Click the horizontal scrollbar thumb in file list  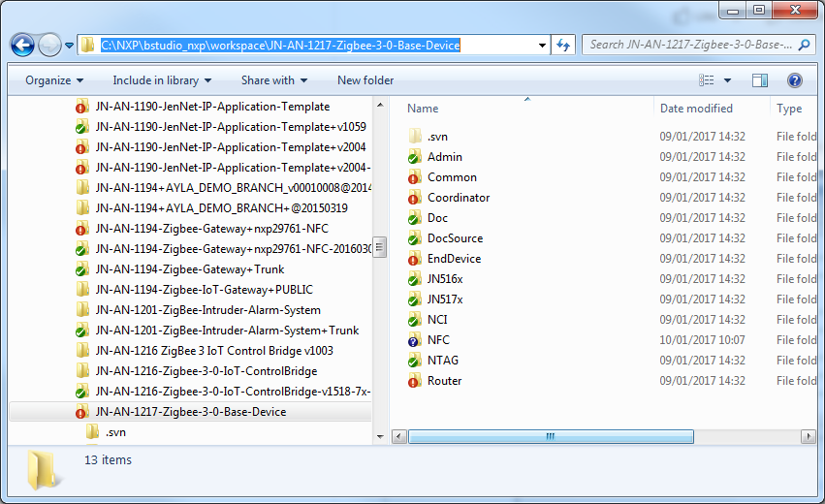551,437
